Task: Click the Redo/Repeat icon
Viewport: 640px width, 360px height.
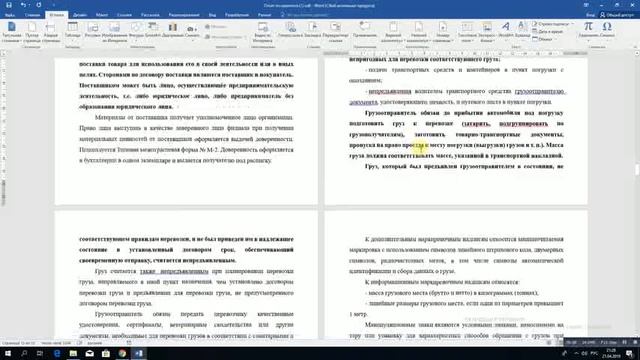Action: coord(39,5)
